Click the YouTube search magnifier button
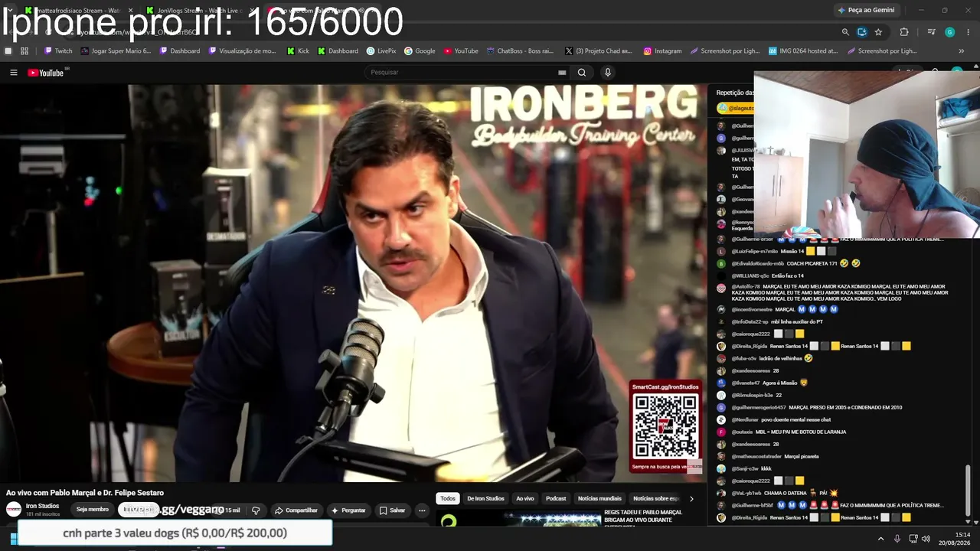This screenshot has height=551, width=980. [x=582, y=73]
